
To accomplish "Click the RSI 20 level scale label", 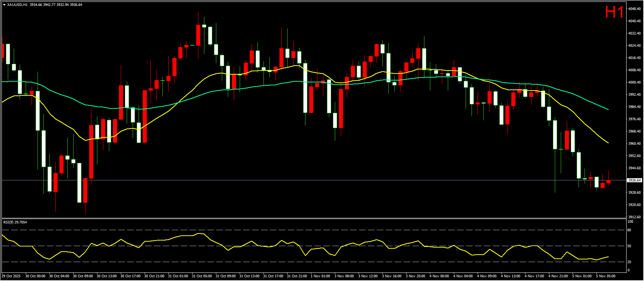I will click(629, 262).
